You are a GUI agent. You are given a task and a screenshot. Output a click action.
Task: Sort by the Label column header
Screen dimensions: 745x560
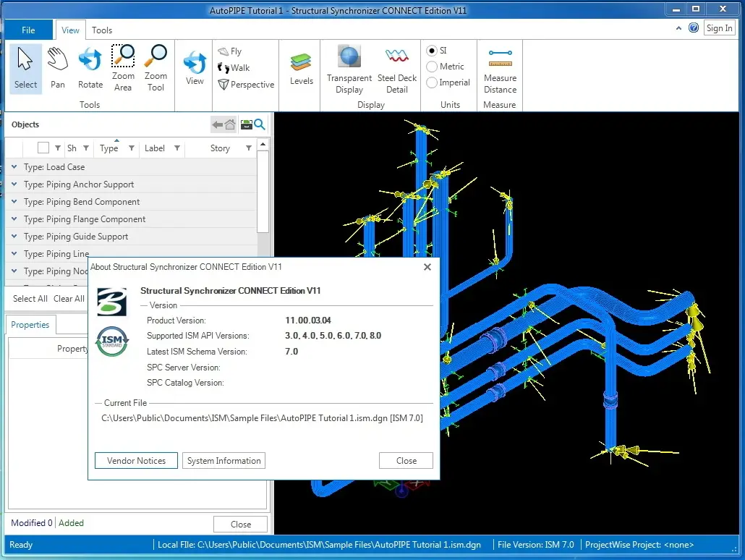154,148
